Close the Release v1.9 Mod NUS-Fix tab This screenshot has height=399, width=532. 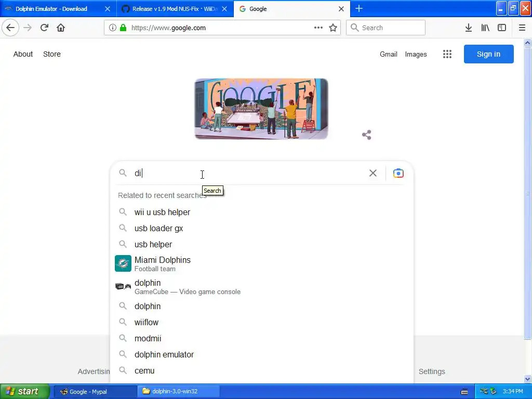click(x=224, y=9)
